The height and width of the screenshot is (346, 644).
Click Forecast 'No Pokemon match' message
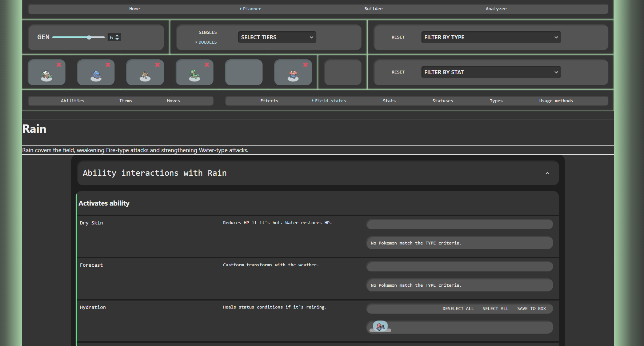coord(416,285)
